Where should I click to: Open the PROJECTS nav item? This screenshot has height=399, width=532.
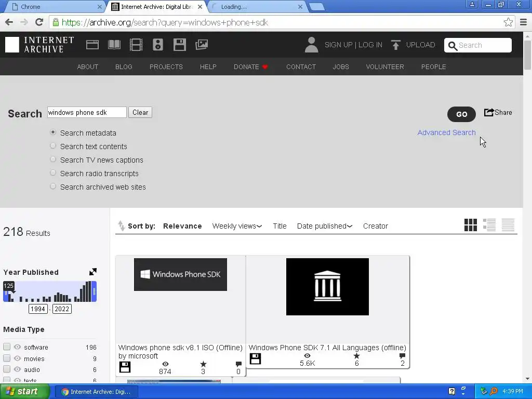coord(166,67)
